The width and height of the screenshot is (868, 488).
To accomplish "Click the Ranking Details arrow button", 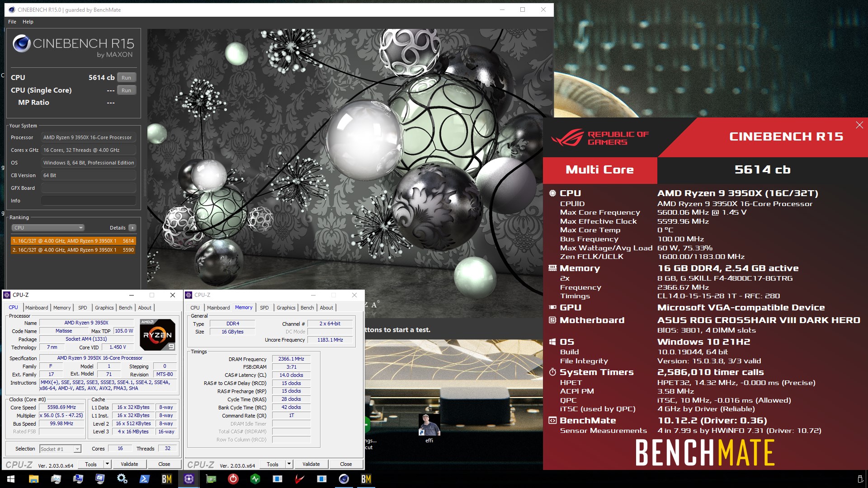I will coord(132,228).
